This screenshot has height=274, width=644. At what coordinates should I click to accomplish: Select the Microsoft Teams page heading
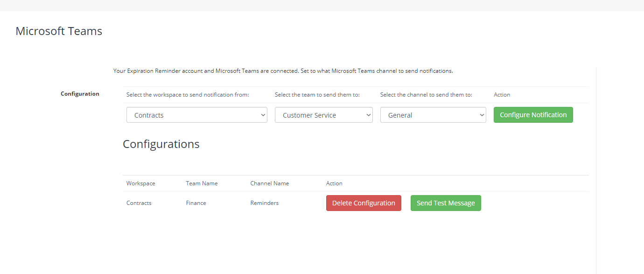[x=59, y=31]
